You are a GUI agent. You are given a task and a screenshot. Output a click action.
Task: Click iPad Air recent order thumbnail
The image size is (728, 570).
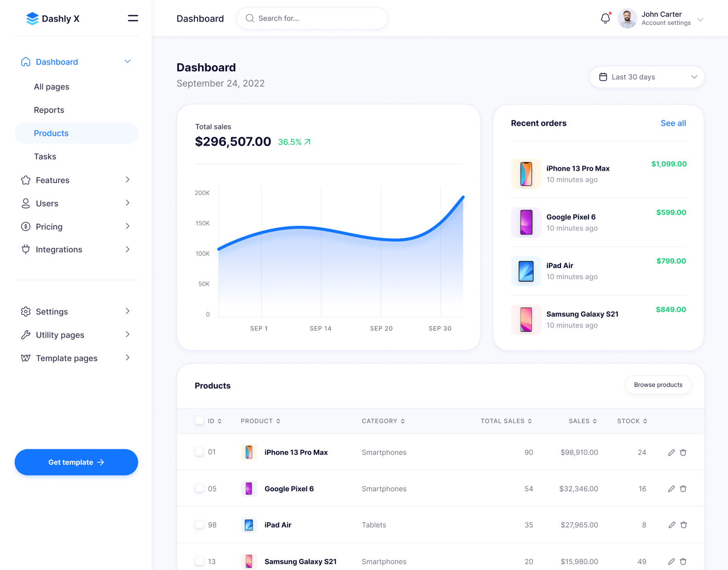click(526, 271)
